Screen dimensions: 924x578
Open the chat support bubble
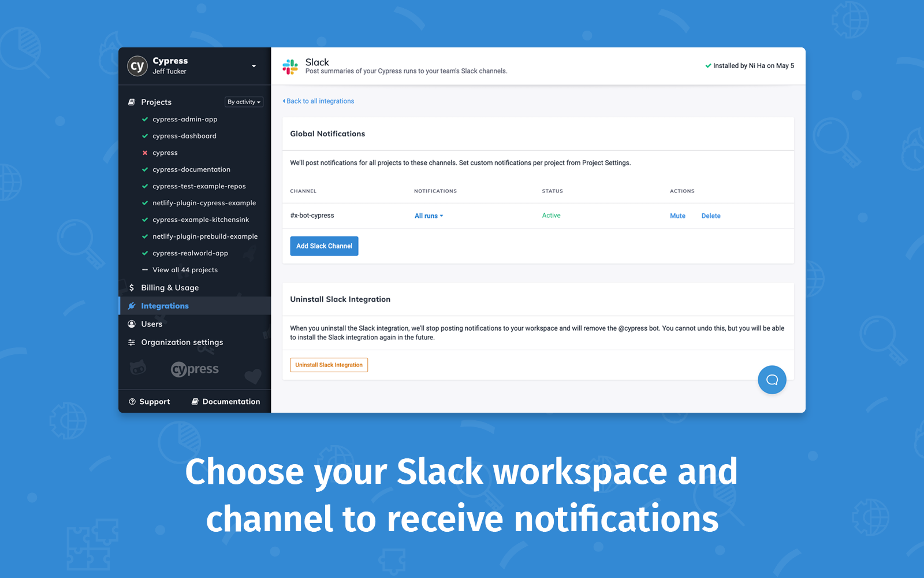coord(772,380)
